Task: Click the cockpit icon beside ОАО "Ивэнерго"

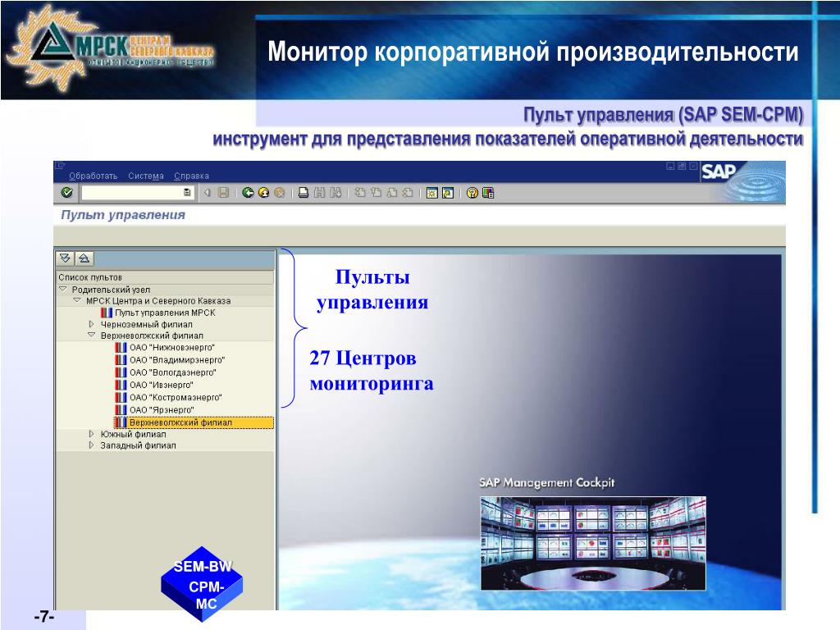Action: point(121,385)
